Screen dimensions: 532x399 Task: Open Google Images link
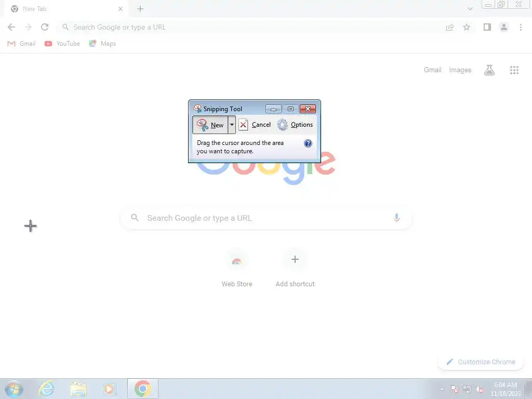(460, 70)
